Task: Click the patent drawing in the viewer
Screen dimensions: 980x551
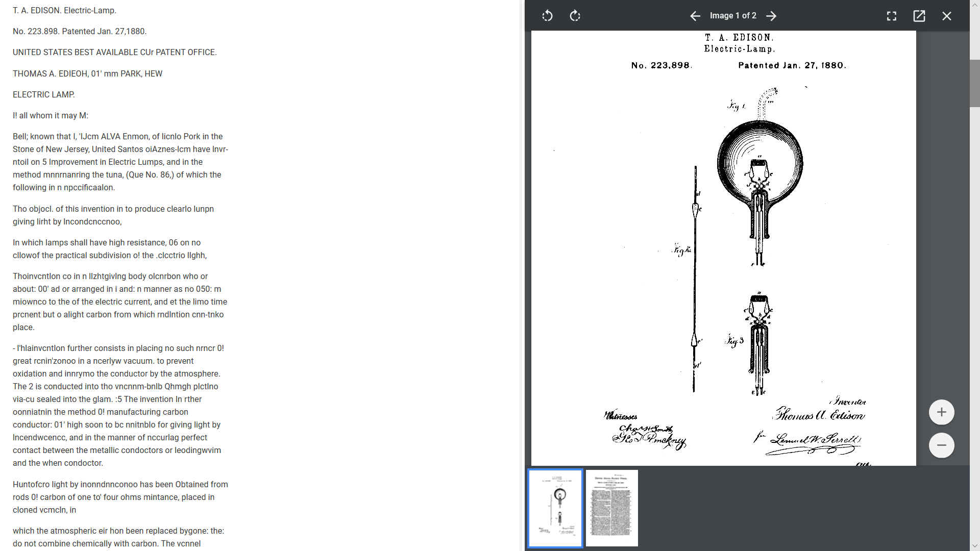Action: pos(723,248)
